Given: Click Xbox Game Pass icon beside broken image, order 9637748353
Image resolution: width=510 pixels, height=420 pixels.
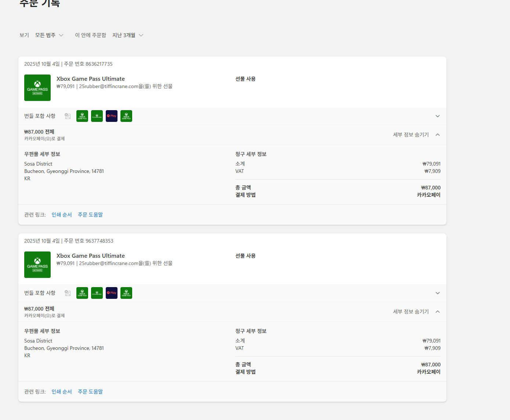Looking at the screenshot, I should 82,293.
